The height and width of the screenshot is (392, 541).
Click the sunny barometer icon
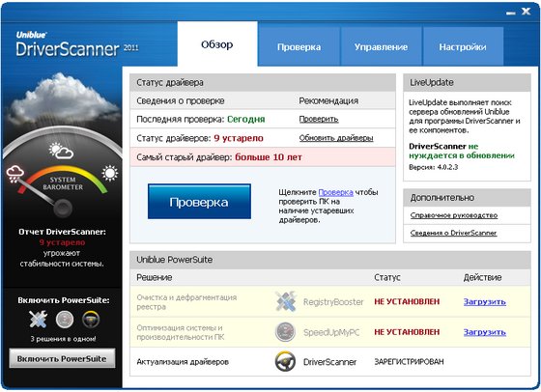coord(110,174)
